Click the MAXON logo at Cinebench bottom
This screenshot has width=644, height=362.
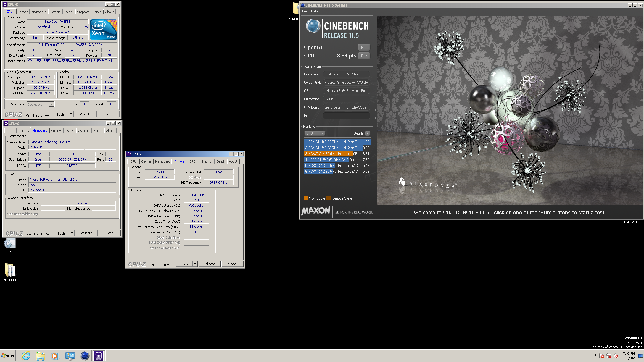(x=315, y=211)
